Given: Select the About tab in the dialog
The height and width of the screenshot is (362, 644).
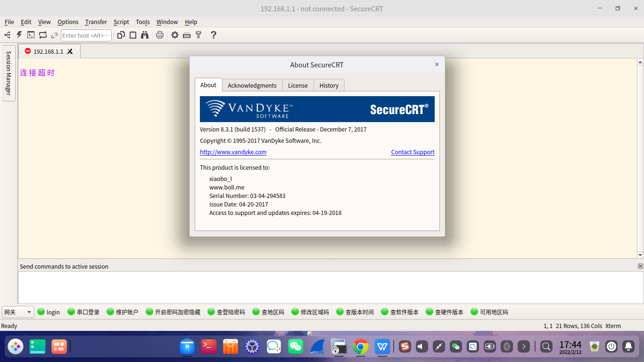Looking at the screenshot, I should (208, 85).
